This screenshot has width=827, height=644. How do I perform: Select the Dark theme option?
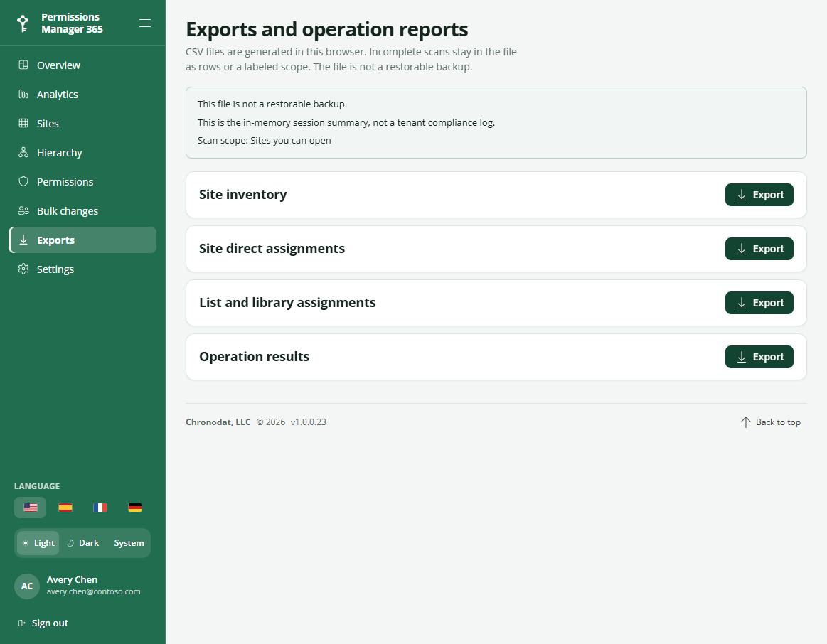pyautogui.click(x=83, y=543)
